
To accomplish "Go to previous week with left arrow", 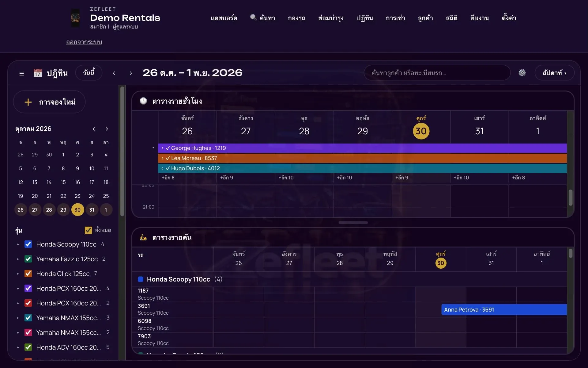I will click(114, 73).
